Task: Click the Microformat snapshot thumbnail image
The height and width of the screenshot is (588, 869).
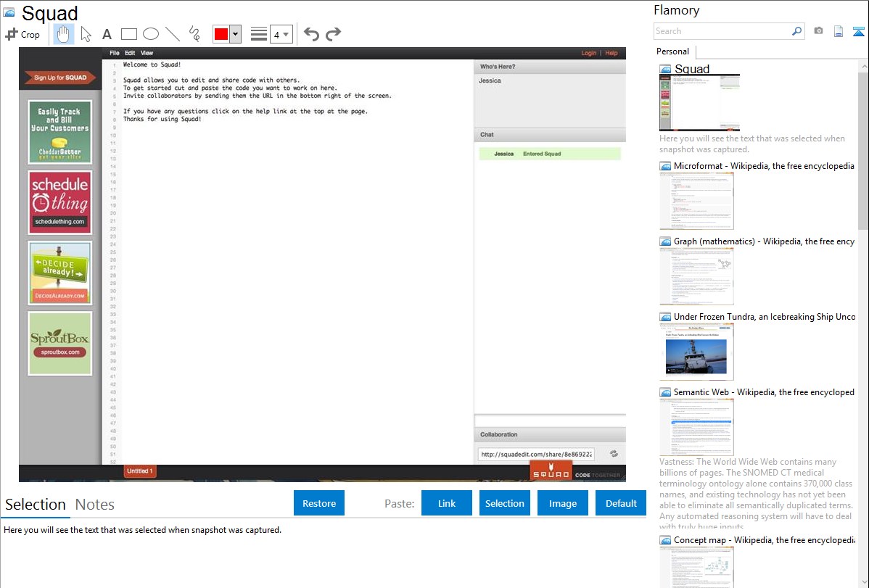Action: [x=696, y=201]
